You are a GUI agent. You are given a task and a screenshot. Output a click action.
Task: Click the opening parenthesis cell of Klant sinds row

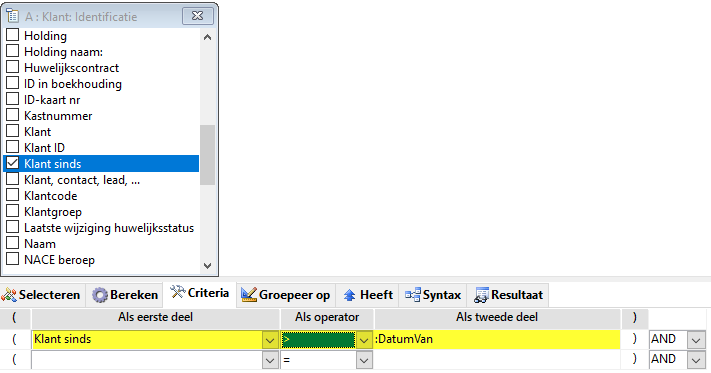(x=15, y=339)
